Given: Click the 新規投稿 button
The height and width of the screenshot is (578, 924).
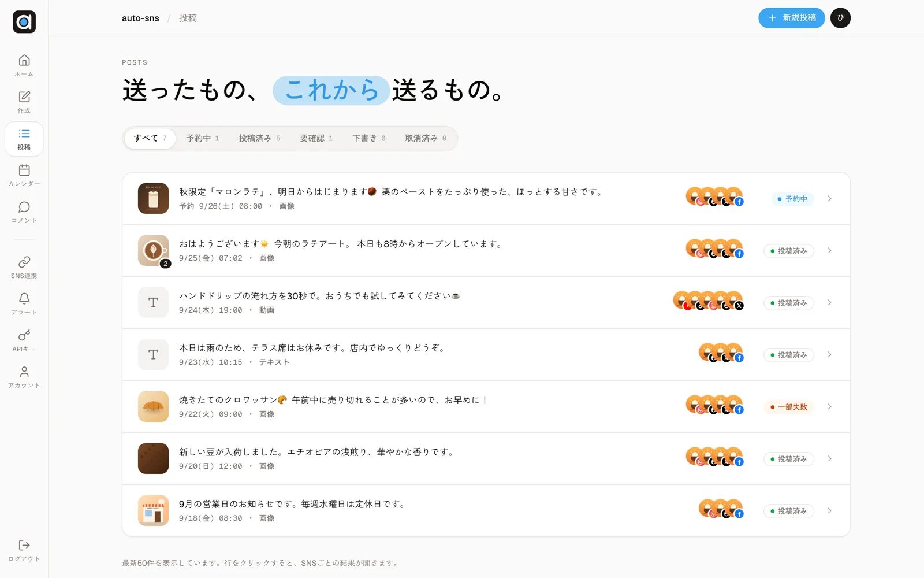Looking at the screenshot, I should [x=791, y=18].
